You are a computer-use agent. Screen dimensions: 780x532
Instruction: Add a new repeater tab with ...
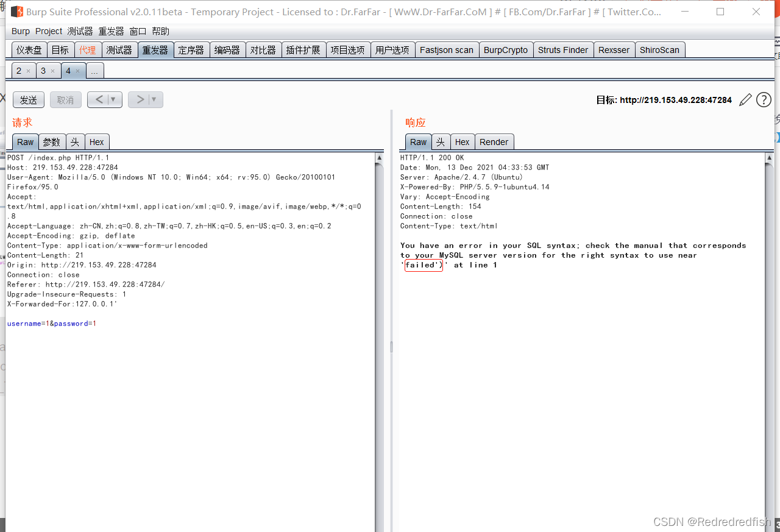coord(94,71)
